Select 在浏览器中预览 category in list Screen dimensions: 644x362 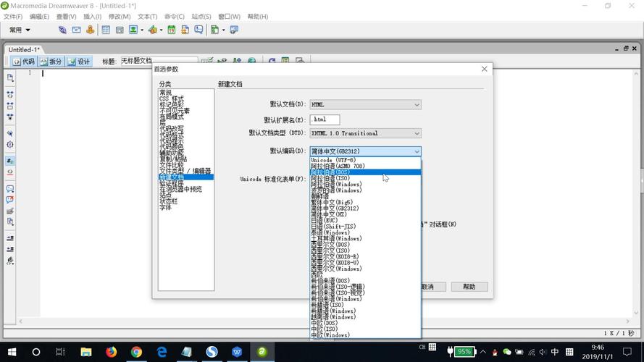click(x=185, y=189)
